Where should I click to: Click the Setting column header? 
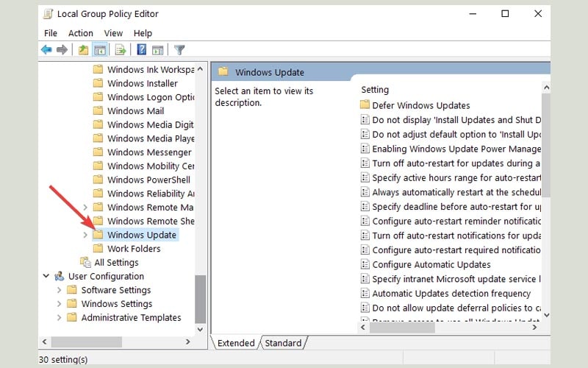(x=375, y=89)
